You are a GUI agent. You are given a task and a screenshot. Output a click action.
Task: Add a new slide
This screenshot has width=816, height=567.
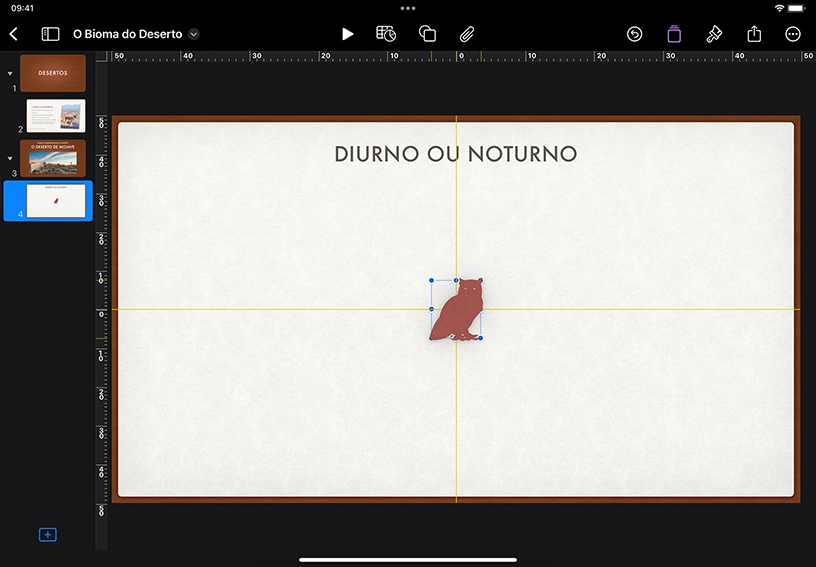point(48,535)
